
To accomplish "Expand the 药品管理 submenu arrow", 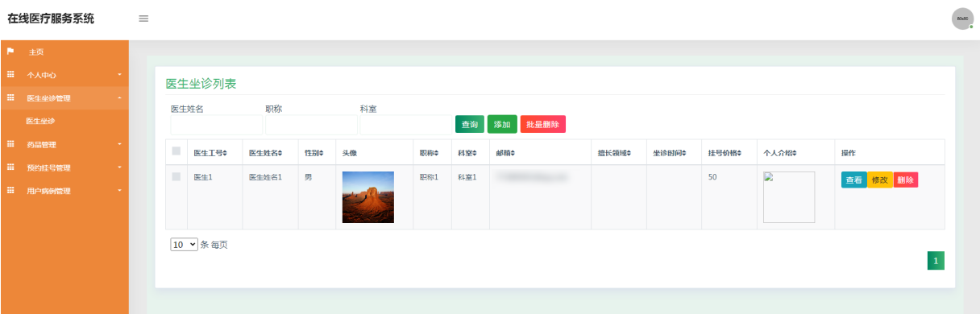I will point(119,144).
